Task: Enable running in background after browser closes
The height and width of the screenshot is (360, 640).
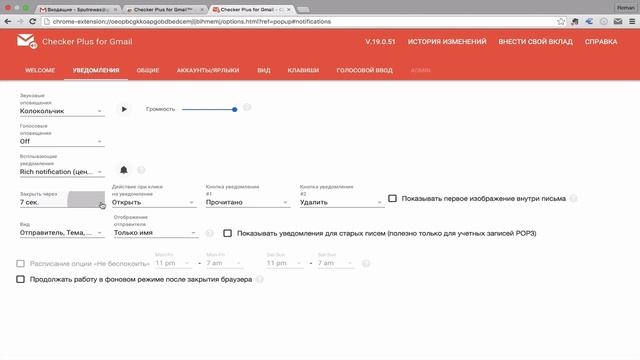Action: [20, 279]
